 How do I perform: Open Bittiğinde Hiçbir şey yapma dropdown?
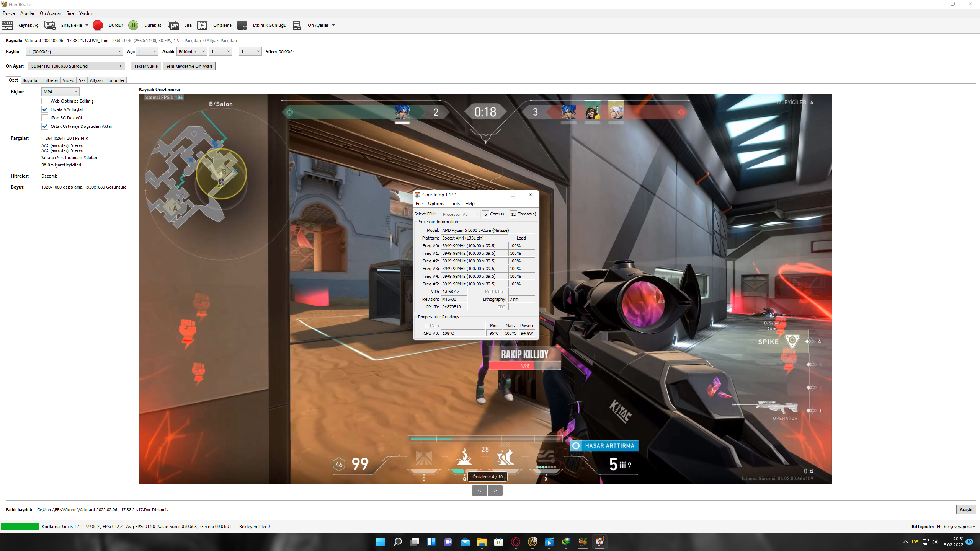(x=956, y=527)
